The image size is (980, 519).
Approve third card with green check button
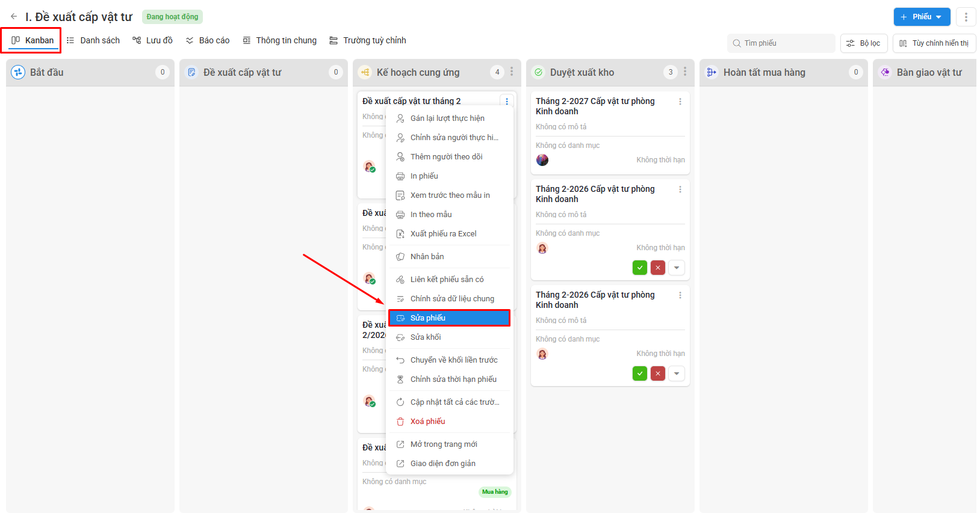coord(640,373)
